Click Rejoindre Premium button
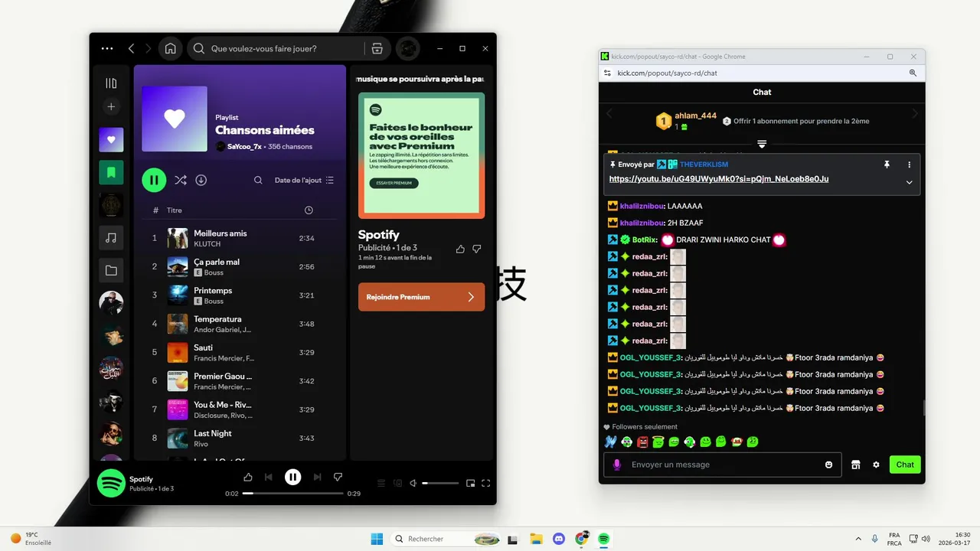Screen dimensions: 980x551 pos(421,297)
